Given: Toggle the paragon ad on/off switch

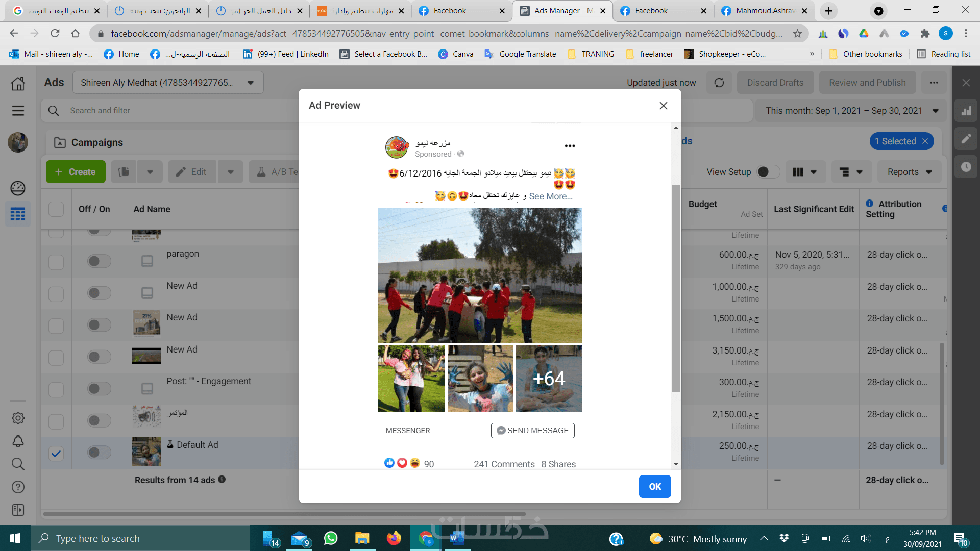Looking at the screenshot, I should tap(99, 261).
